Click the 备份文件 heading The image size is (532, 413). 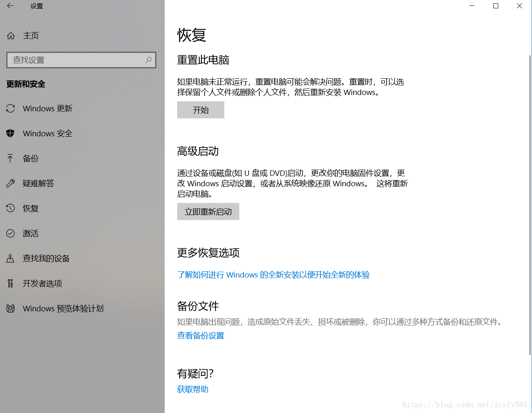click(x=198, y=306)
